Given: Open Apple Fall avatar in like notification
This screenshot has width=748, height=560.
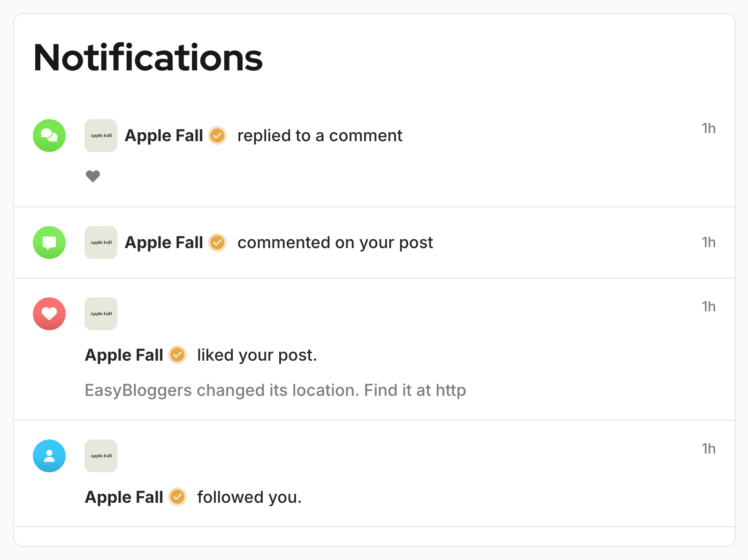Looking at the screenshot, I should (101, 314).
